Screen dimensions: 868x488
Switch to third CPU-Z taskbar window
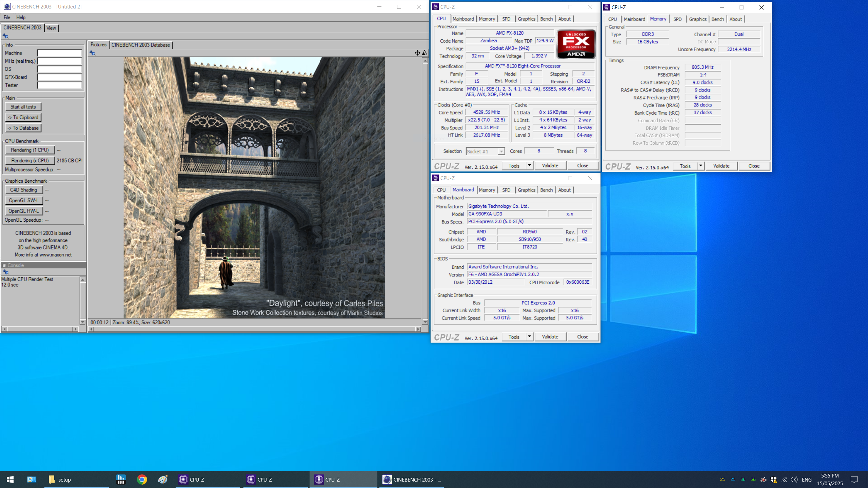[343, 480]
